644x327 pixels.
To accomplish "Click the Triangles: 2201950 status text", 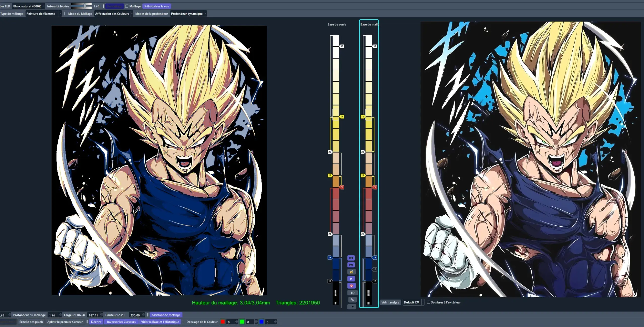I will [298, 303].
